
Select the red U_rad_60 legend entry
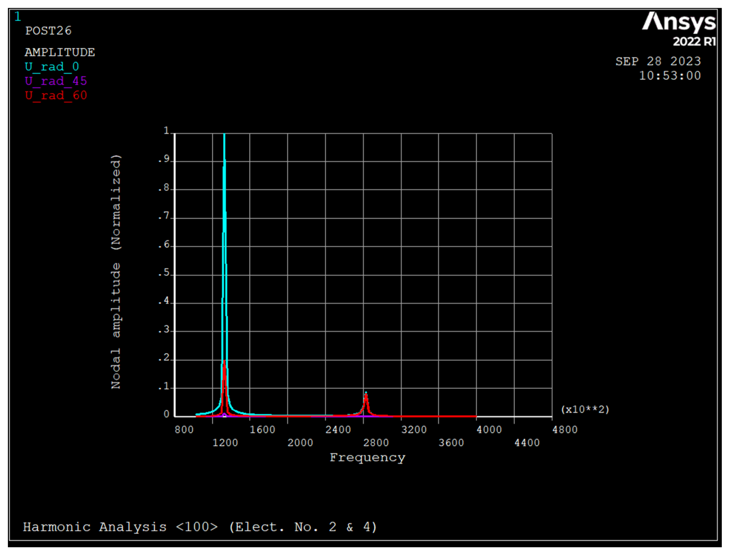click(x=56, y=96)
